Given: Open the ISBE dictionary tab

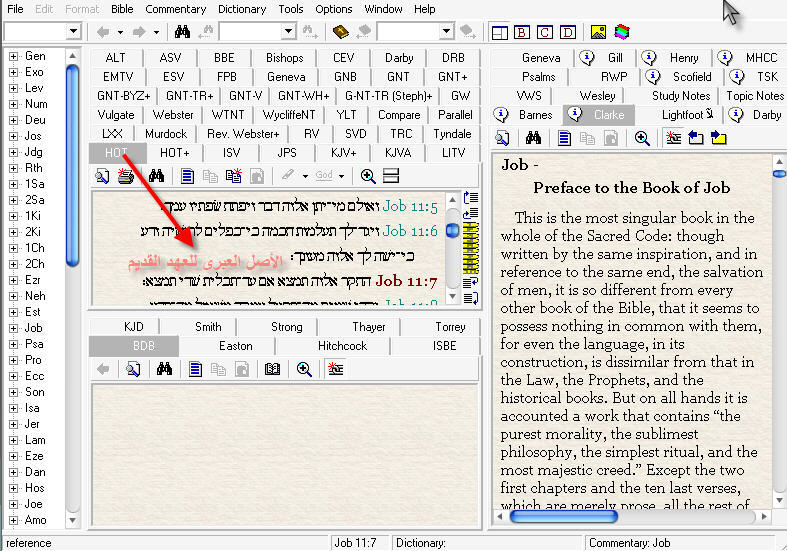Looking at the screenshot, I should (x=444, y=346).
